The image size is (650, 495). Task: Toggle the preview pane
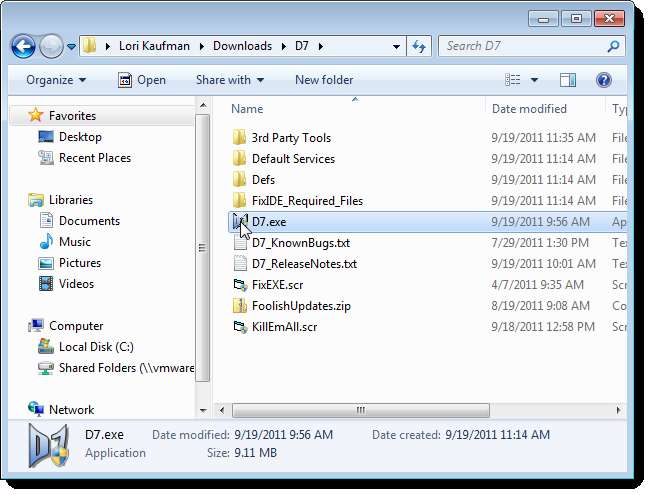568,80
